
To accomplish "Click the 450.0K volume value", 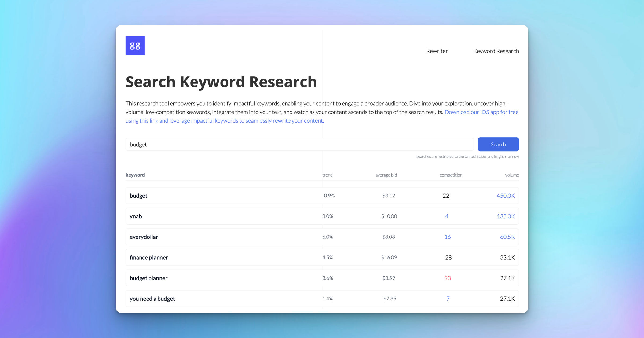I will point(506,196).
